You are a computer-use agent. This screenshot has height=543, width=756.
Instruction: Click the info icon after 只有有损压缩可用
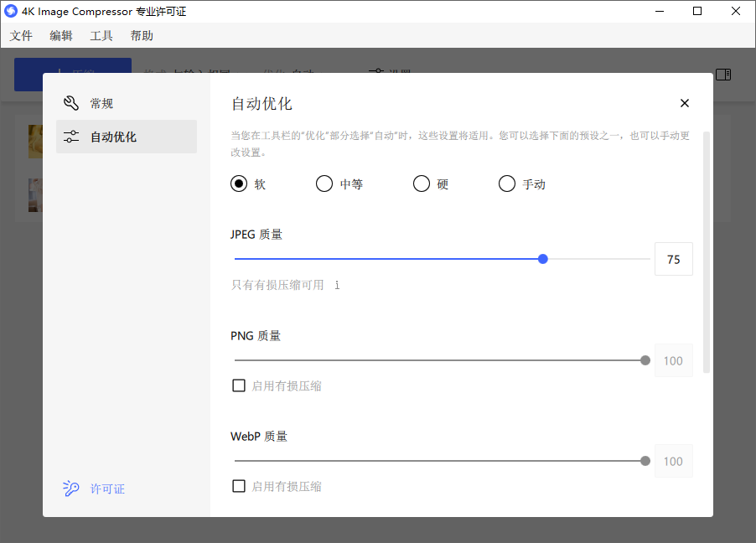point(337,285)
